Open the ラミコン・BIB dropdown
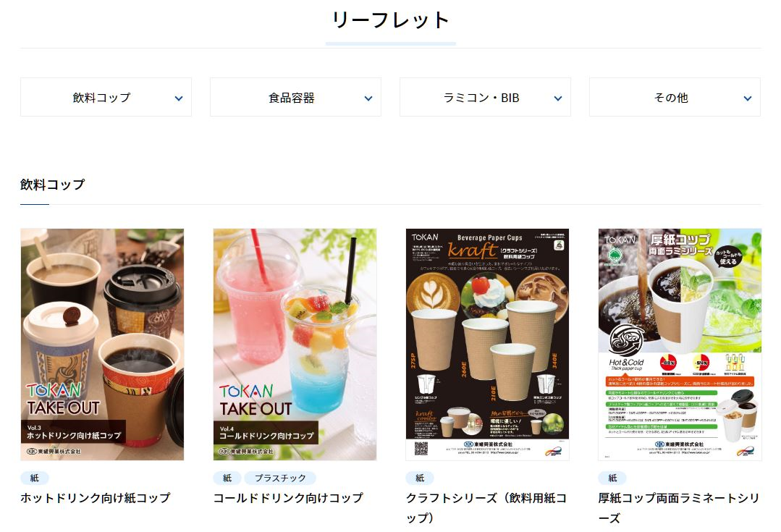781x532 pixels. click(x=485, y=97)
